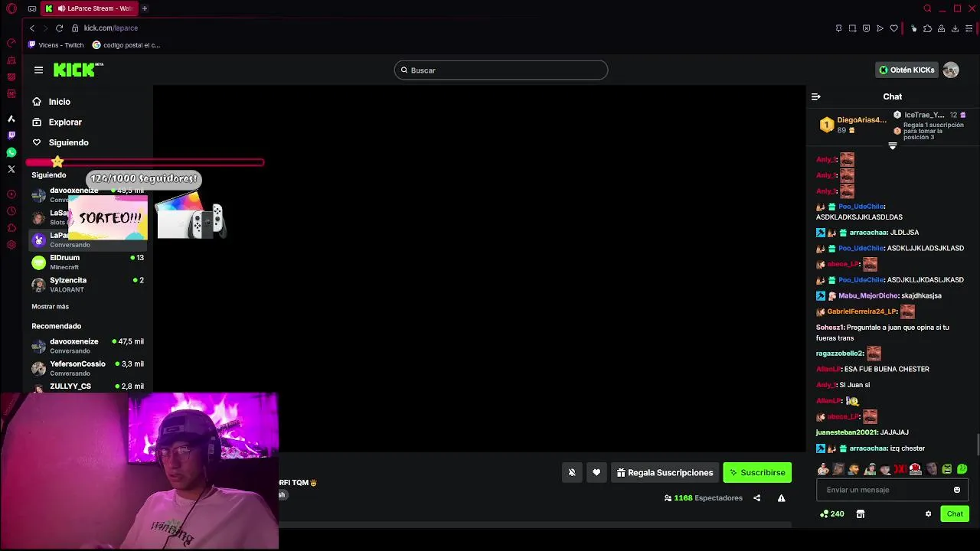980x551 pixels.
Task: Open Vicens - Twitch bookmark
Action: [x=56, y=45]
